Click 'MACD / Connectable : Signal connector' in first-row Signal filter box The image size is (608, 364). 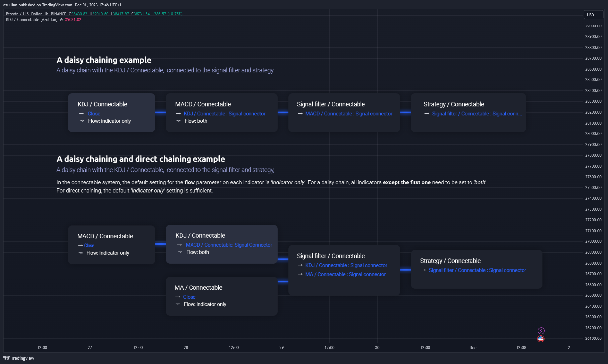coord(349,114)
